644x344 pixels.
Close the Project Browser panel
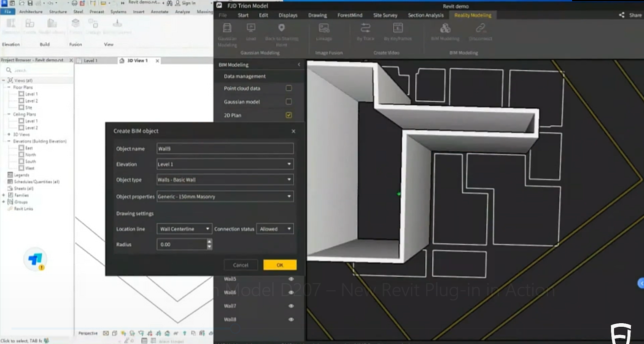point(71,60)
